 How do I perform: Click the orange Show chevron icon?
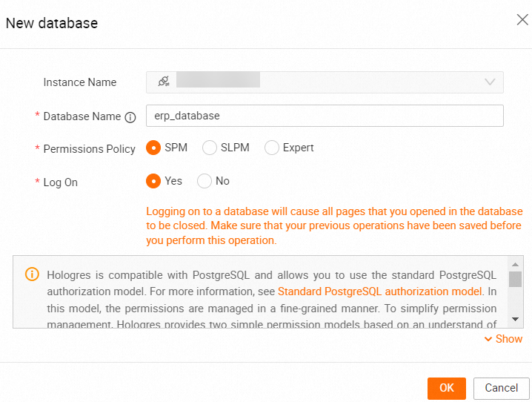(488, 339)
